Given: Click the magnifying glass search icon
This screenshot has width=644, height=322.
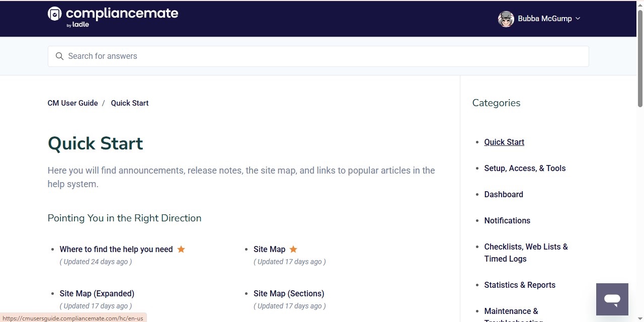Looking at the screenshot, I should 59,56.
